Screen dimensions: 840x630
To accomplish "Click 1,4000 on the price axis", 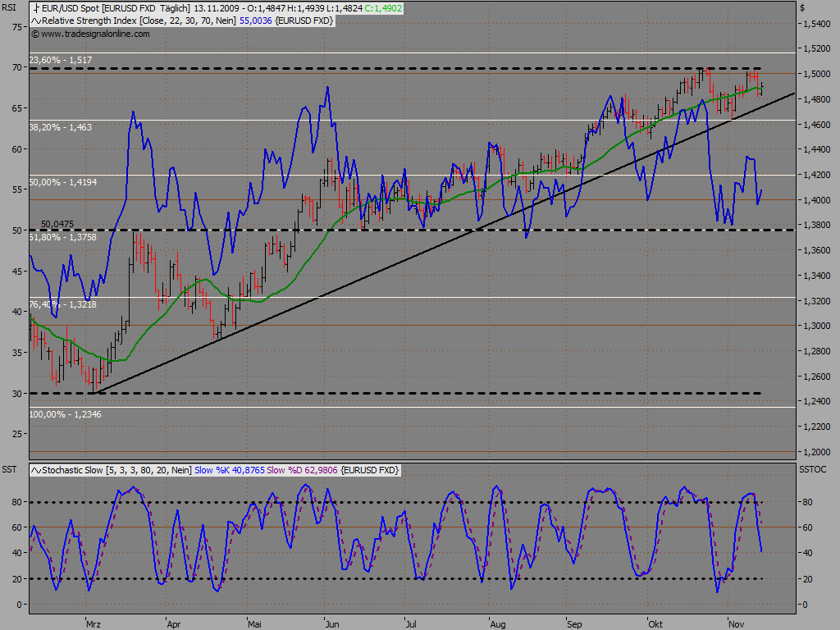I will click(x=817, y=200).
